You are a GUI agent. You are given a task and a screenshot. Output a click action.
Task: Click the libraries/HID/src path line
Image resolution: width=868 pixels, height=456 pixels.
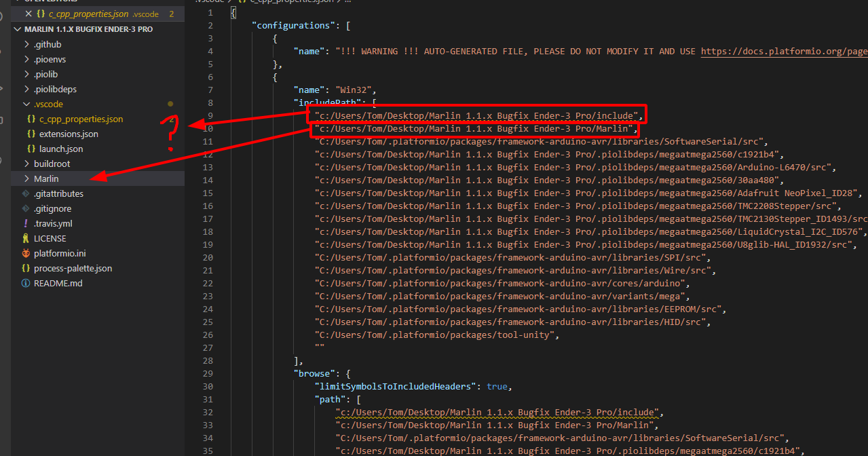pos(512,322)
